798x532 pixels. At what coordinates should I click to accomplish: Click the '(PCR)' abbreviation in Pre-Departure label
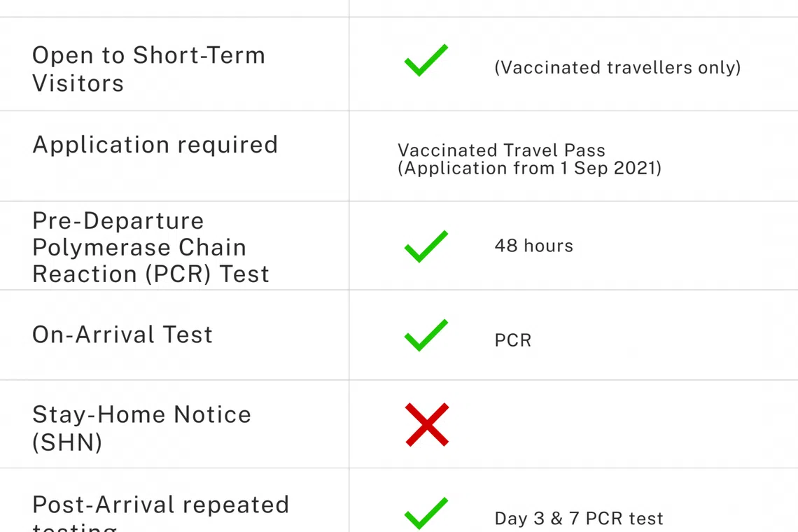click(178, 274)
